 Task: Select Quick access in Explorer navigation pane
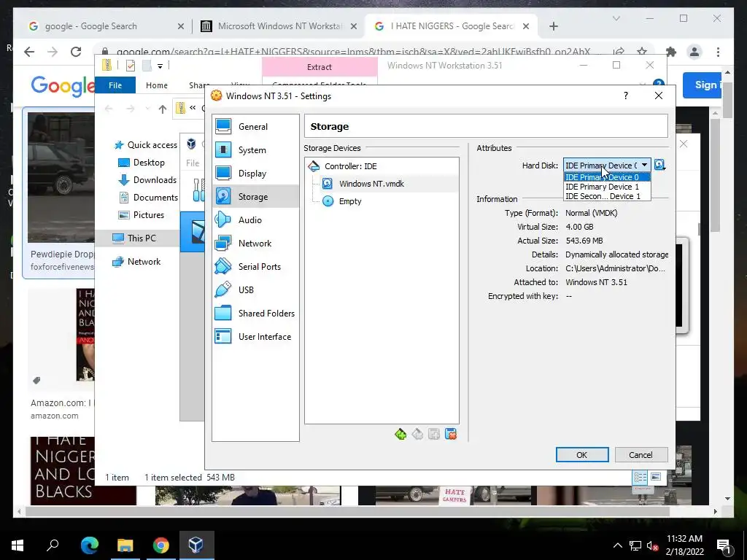point(146,145)
